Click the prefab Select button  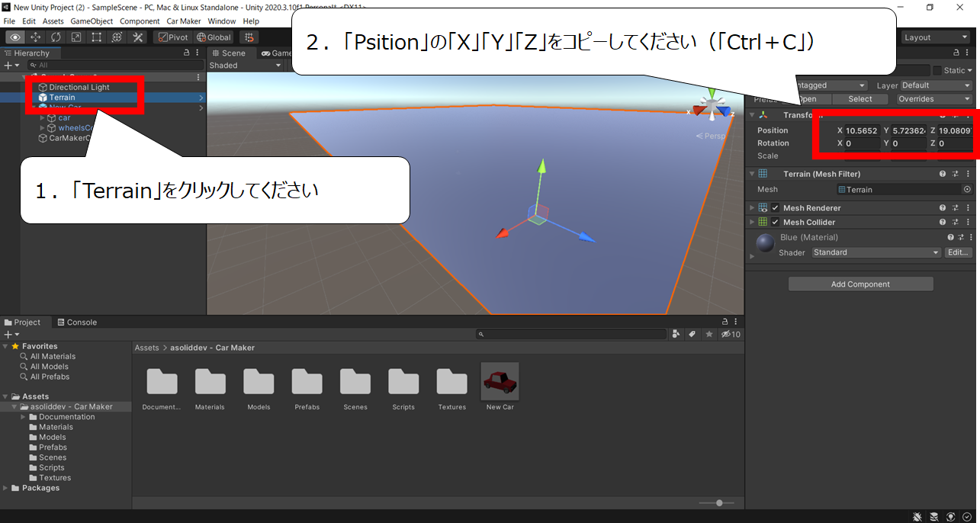(860, 99)
